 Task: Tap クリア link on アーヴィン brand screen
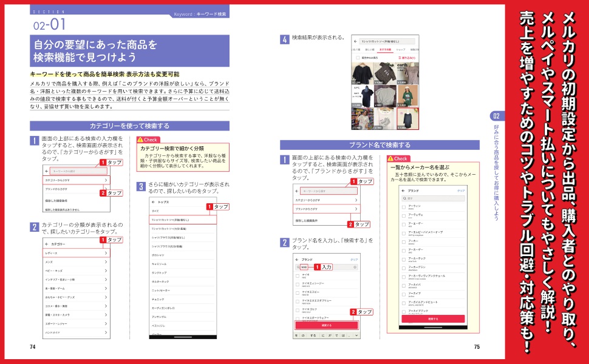461,190
